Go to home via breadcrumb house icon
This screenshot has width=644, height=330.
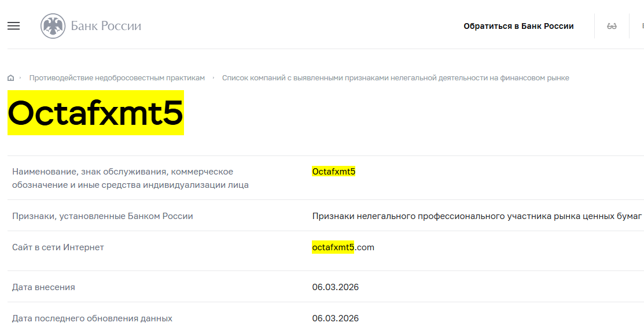11,78
